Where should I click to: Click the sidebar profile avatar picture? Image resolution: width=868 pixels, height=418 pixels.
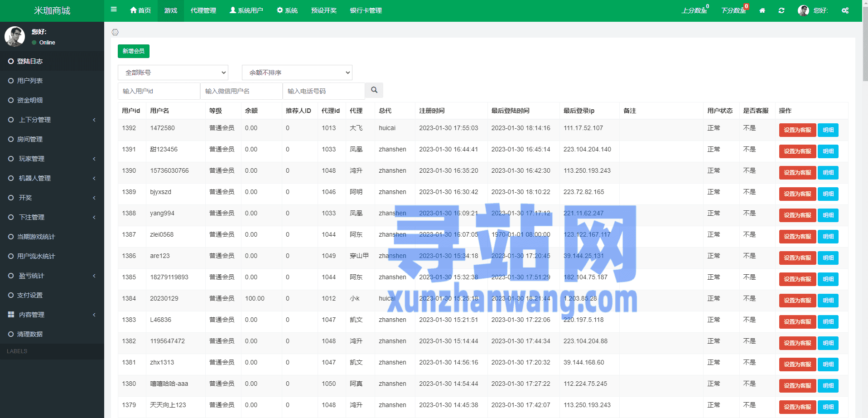[15, 36]
